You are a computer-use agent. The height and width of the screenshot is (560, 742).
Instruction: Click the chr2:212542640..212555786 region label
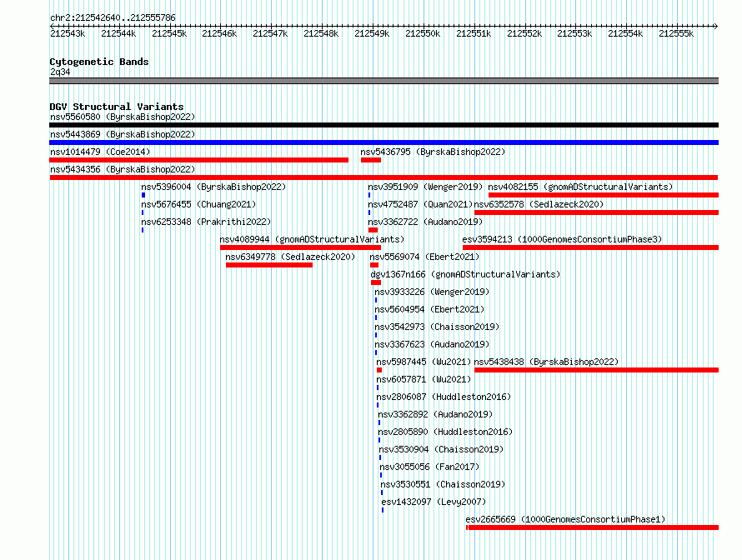(113, 17)
